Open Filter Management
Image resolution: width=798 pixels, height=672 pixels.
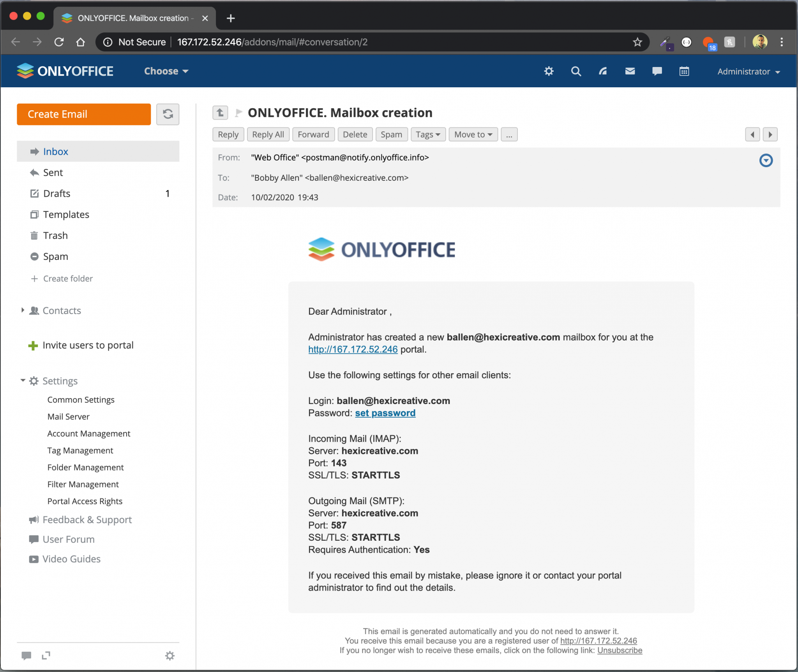click(x=83, y=485)
